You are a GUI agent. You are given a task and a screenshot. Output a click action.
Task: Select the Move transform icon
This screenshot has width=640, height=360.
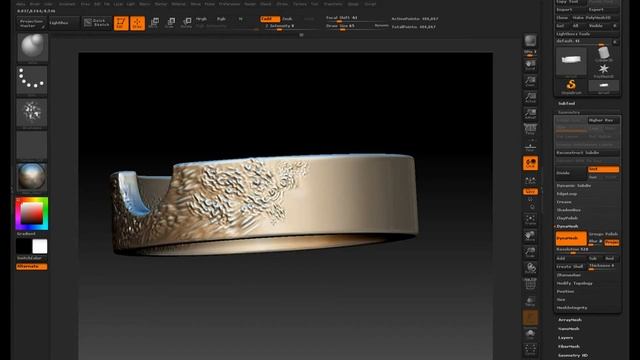154,23
